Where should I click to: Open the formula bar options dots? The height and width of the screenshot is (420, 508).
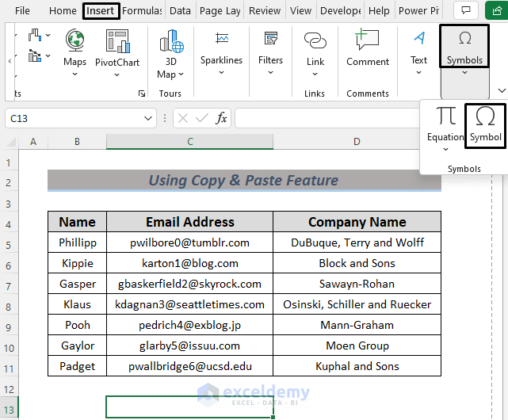[x=165, y=118]
